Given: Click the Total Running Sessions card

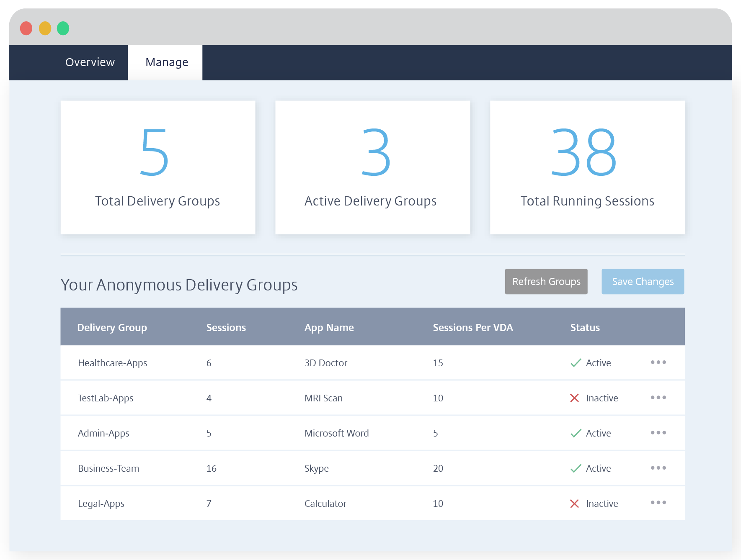Looking at the screenshot, I should pos(587,167).
